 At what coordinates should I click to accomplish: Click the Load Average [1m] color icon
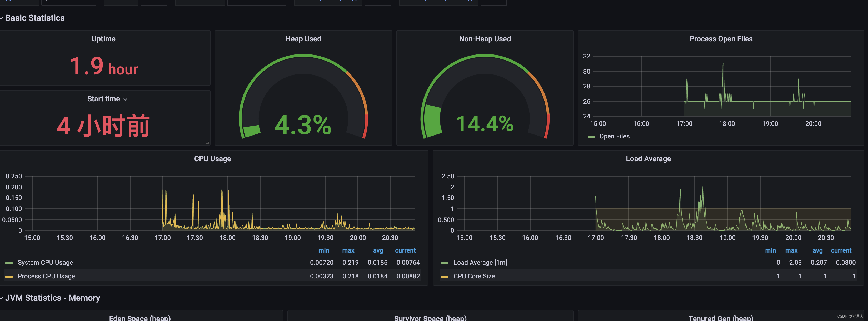[445, 263]
